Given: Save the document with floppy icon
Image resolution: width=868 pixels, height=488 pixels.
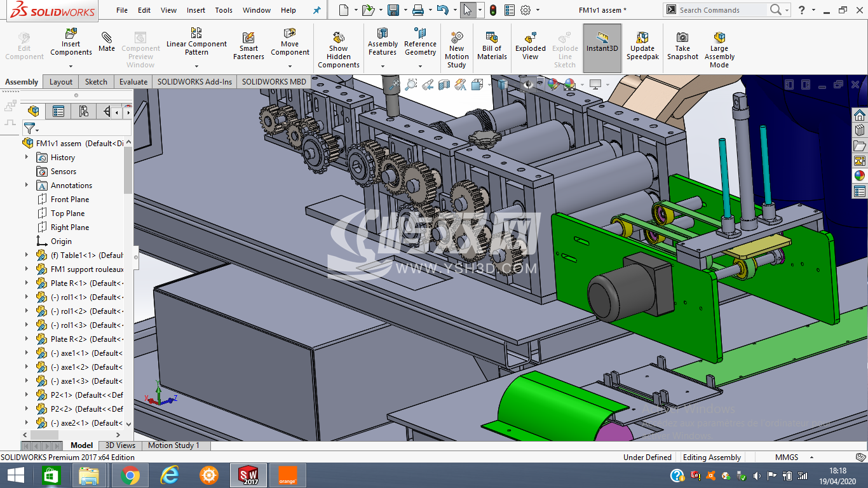Looking at the screenshot, I should coord(393,10).
